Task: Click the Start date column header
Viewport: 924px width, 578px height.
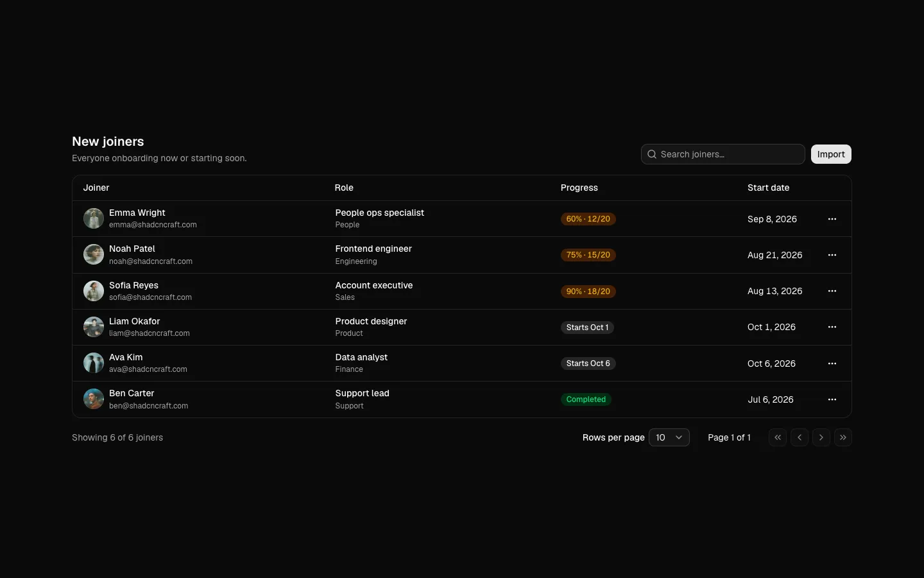Action: point(768,188)
